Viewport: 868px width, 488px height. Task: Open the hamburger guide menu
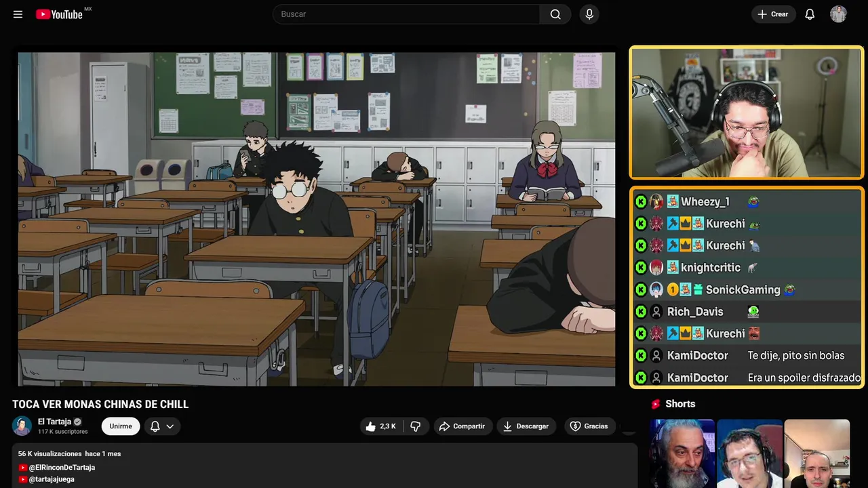coord(18,14)
